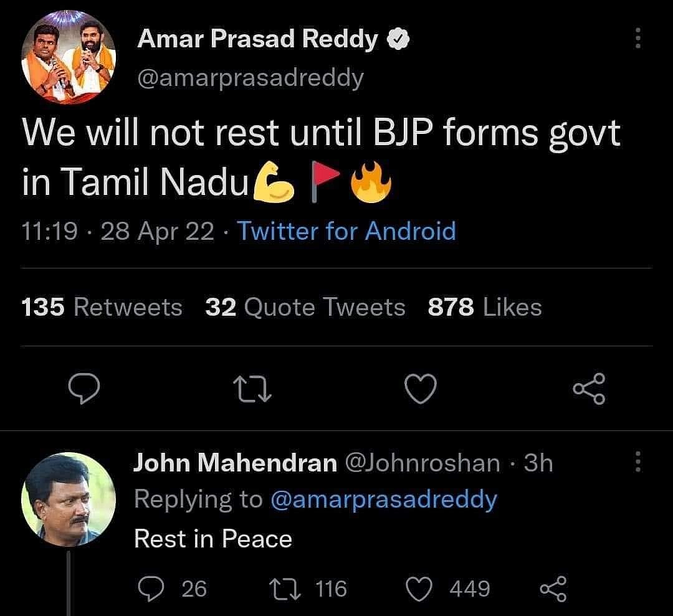673x616 pixels.
Task: Click the verified badge next to Amar Prasad Reddy
Action: (x=399, y=38)
